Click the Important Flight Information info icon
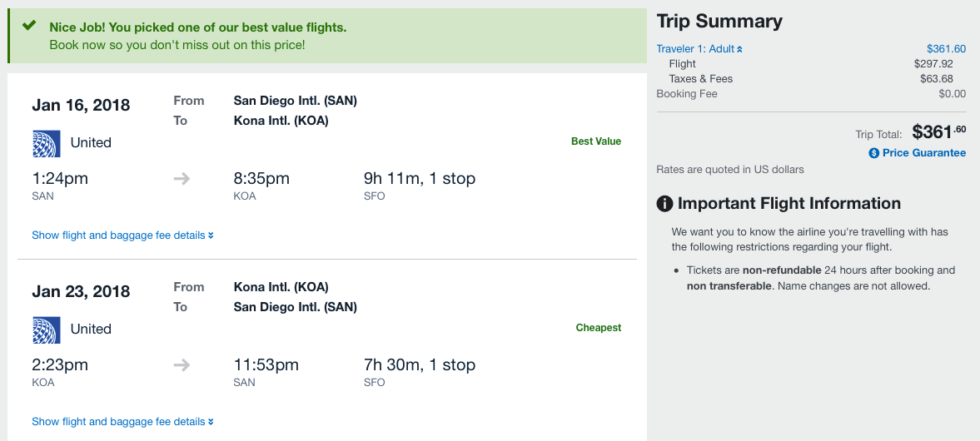The width and height of the screenshot is (980, 441). coord(664,204)
